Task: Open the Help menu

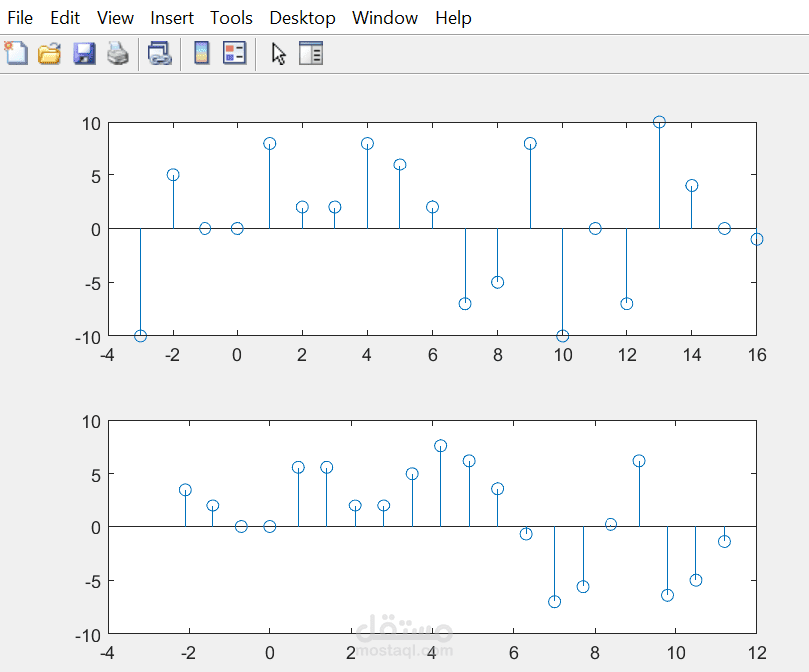Action: tap(453, 18)
